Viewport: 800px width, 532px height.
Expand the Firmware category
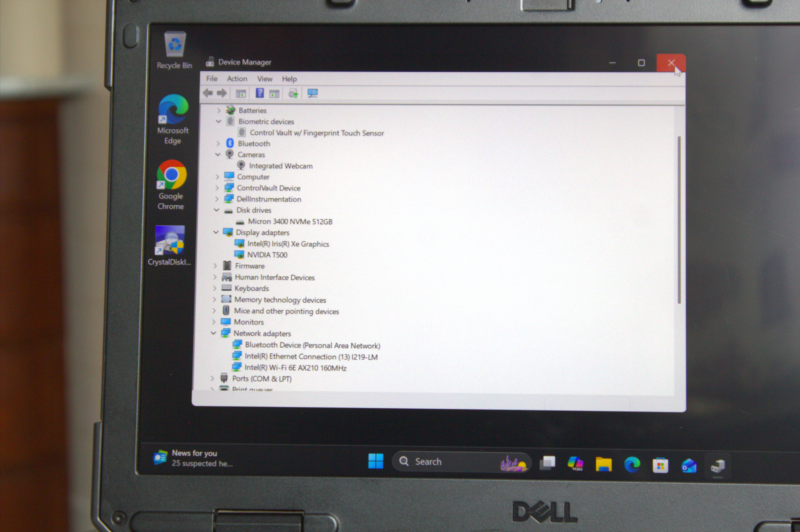click(215, 266)
